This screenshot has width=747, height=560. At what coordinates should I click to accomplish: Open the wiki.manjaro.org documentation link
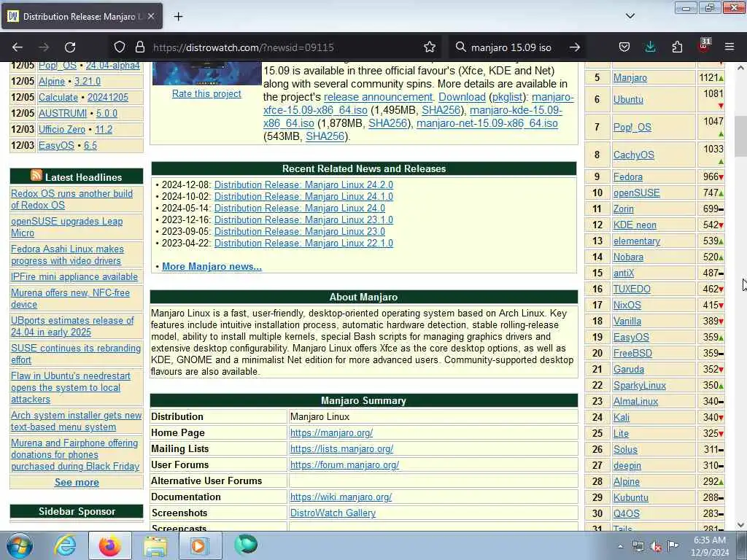[x=341, y=497]
